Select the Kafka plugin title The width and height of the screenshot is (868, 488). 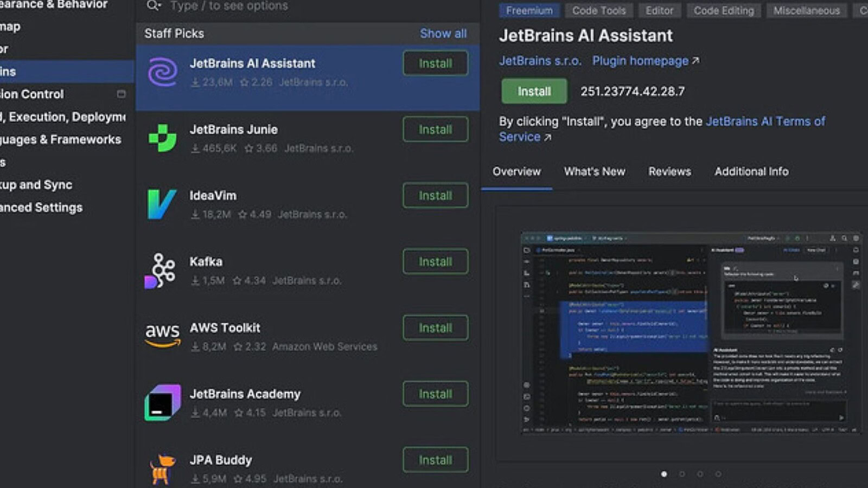pyautogui.click(x=206, y=262)
